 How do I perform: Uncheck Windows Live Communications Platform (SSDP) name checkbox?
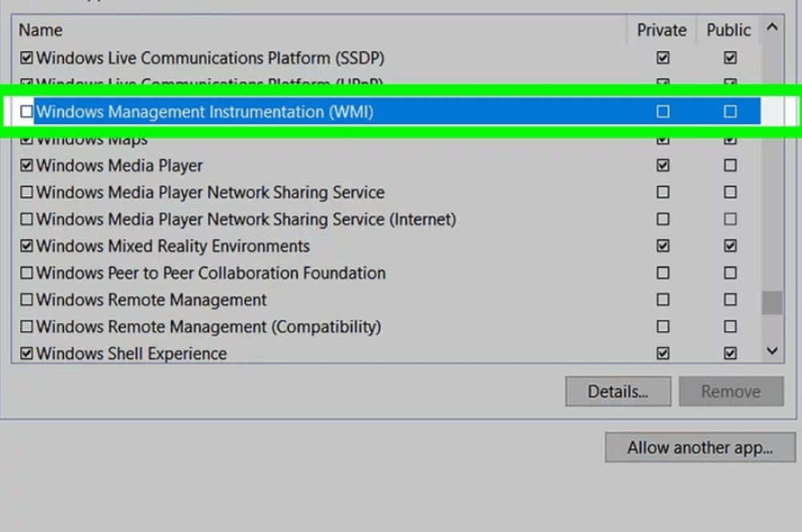[x=26, y=58]
